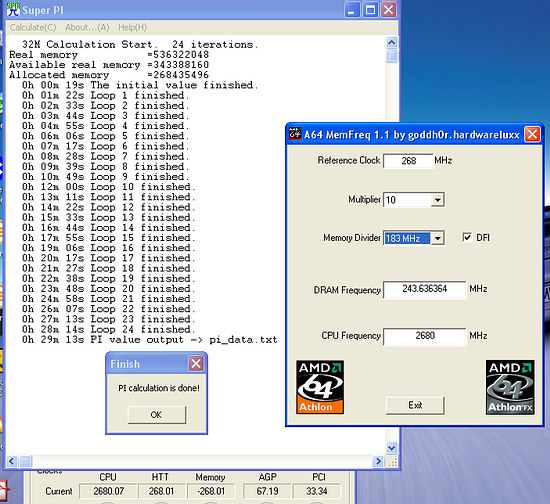Click the Reference Clock input field

408,161
